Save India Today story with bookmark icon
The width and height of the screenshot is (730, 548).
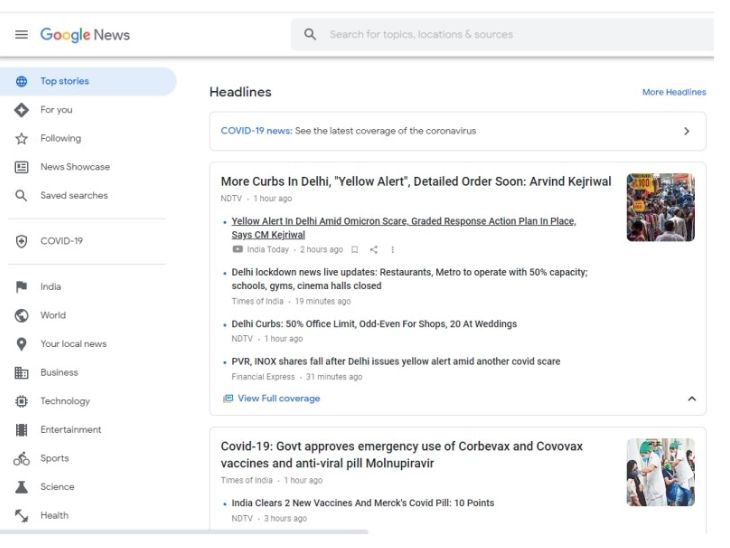(355, 250)
